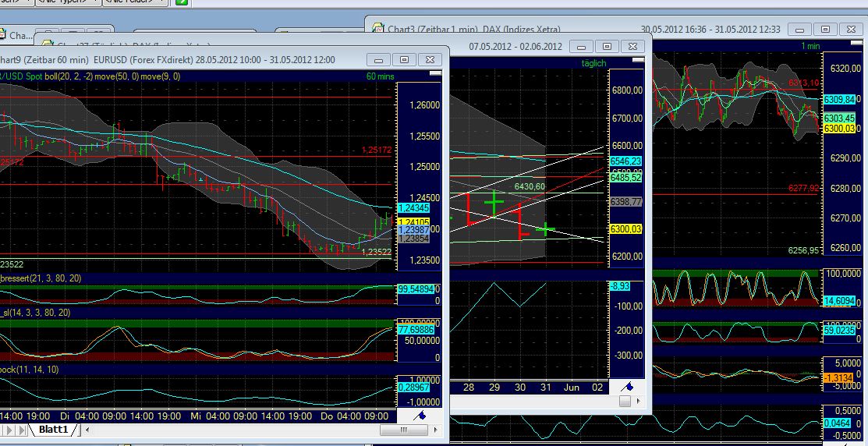Click the Chart3 DAX window icon
This screenshot has height=446, width=868.
coord(378,29)
